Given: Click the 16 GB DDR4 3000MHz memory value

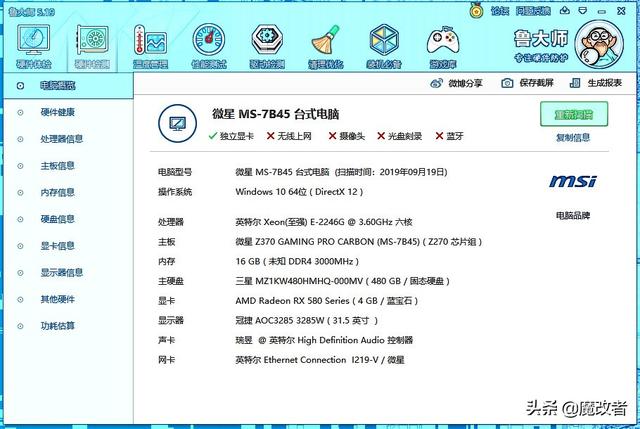Looking at the screenshot, I should 297,261.
